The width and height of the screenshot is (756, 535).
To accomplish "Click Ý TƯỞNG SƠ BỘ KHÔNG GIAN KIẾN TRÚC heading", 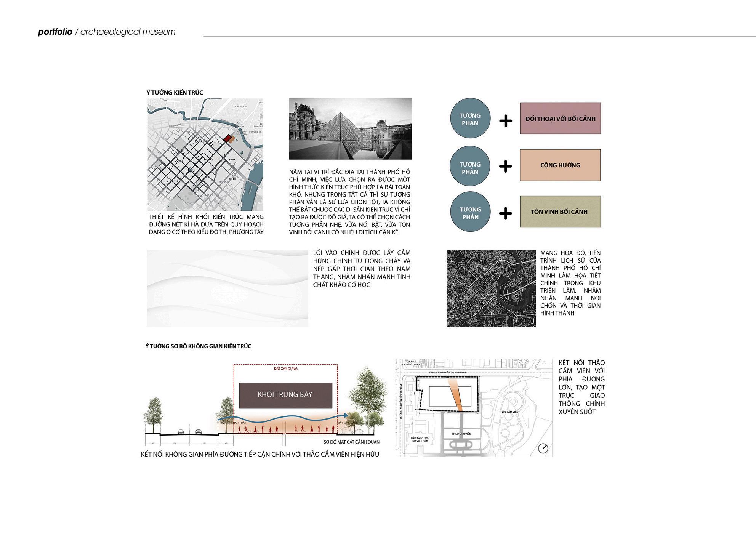I will pyautogui.click(x=198, y=346).
